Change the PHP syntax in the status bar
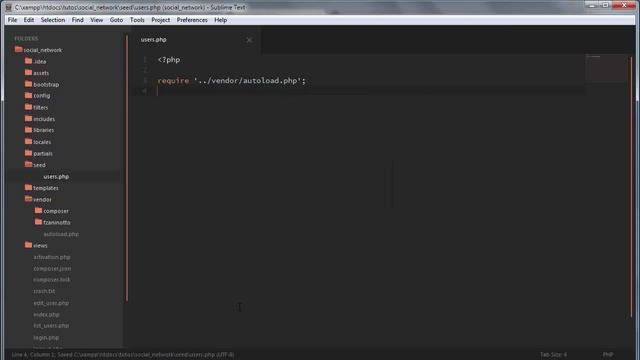This screenshot has height=360, width=640. [608, 354]
